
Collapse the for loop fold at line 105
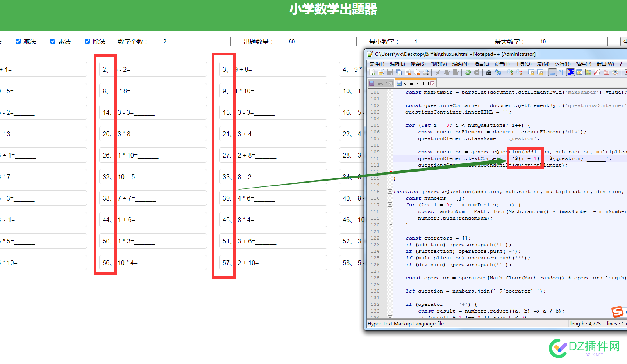pos(390,125)
